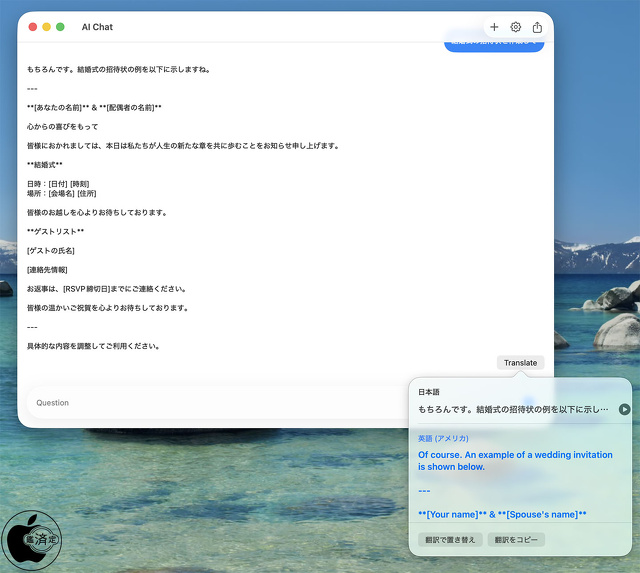Click the Translate button under the response
This screenshot has width=640, height=573.
coord(520,363)
